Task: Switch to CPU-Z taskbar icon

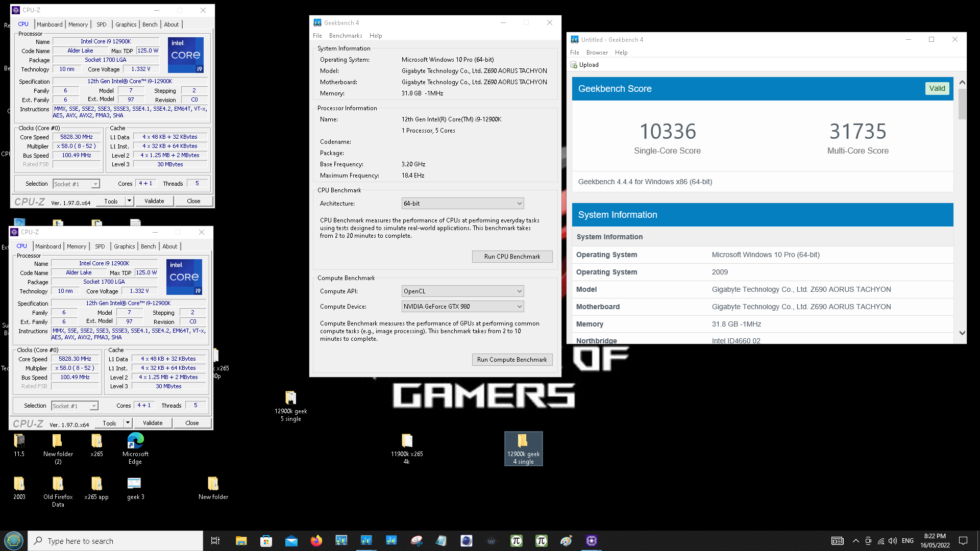Action: pyautogui.click(x=591, y=541)
